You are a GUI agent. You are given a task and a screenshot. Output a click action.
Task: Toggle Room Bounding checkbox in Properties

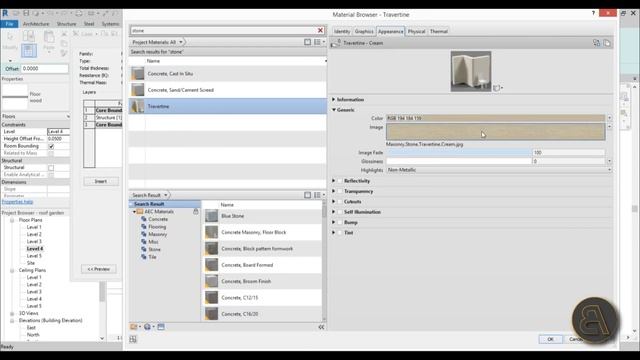coord(51,146)
